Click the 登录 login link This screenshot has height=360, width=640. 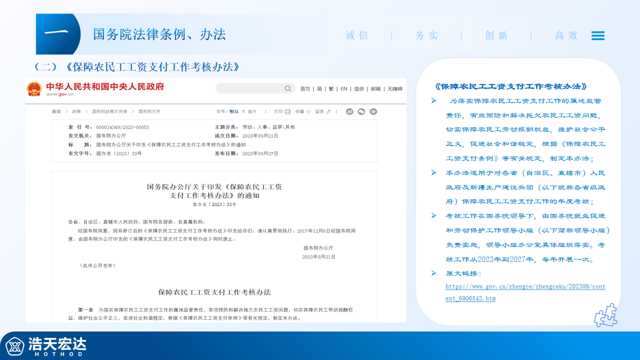tap(359, 89)
